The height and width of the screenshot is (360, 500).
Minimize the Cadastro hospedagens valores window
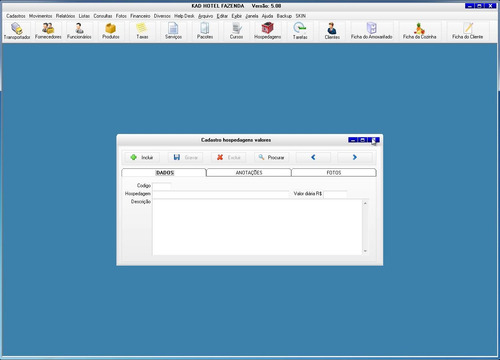353,140
